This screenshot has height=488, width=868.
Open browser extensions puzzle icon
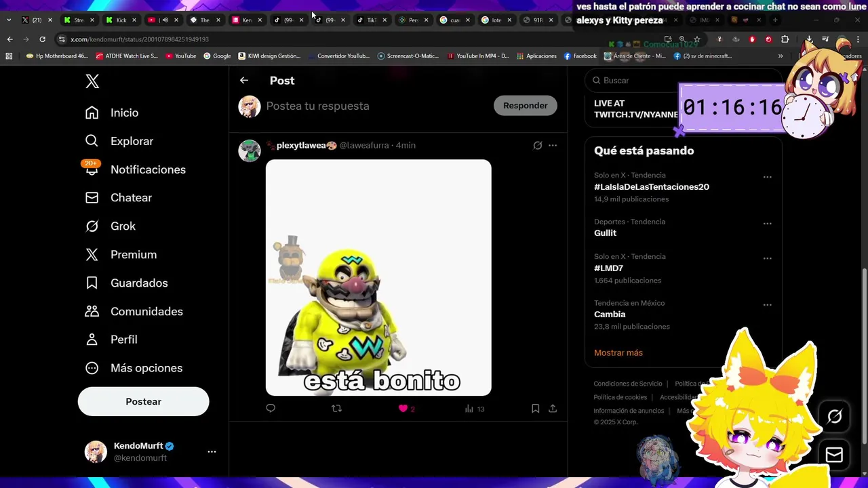(x=785, y=39)
